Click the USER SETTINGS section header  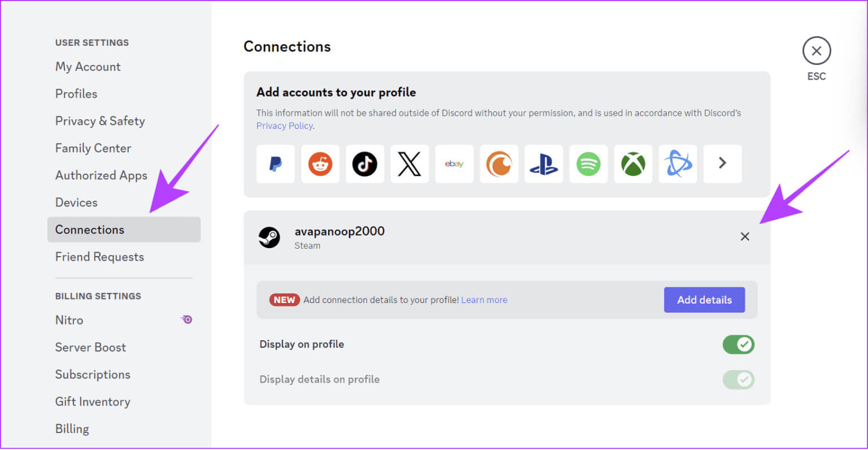tap(92, 42)
